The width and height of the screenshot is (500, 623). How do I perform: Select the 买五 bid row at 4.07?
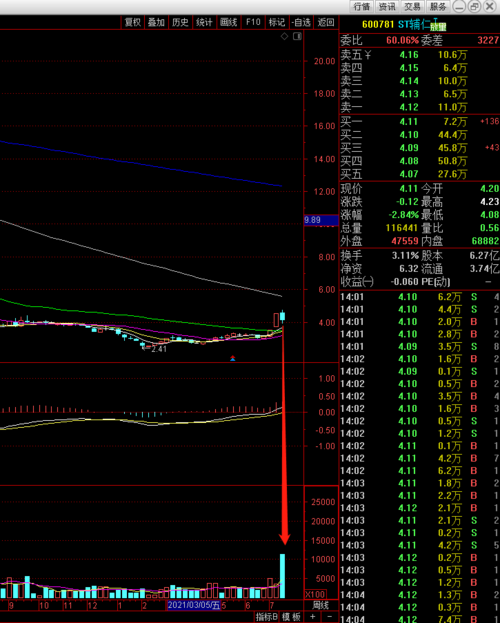point(419,174)
